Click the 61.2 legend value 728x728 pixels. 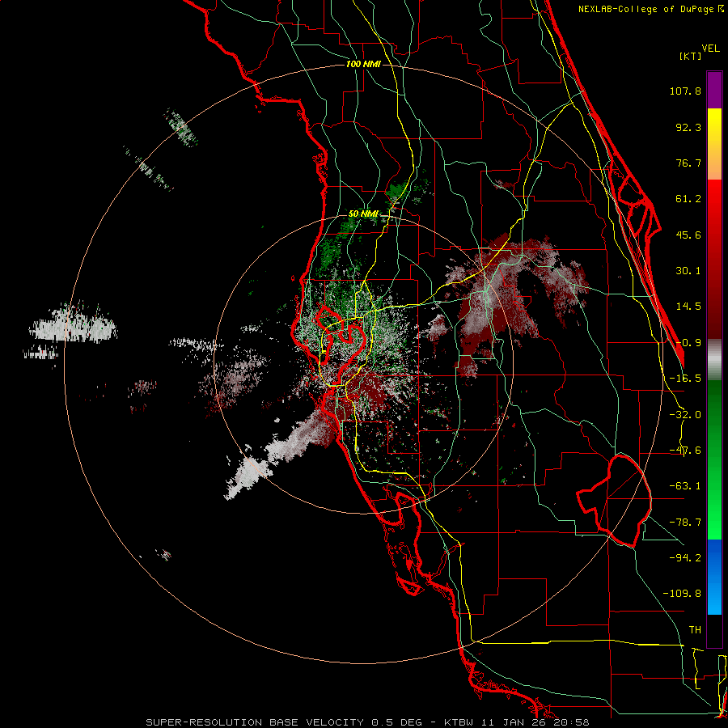click(688, 199)
